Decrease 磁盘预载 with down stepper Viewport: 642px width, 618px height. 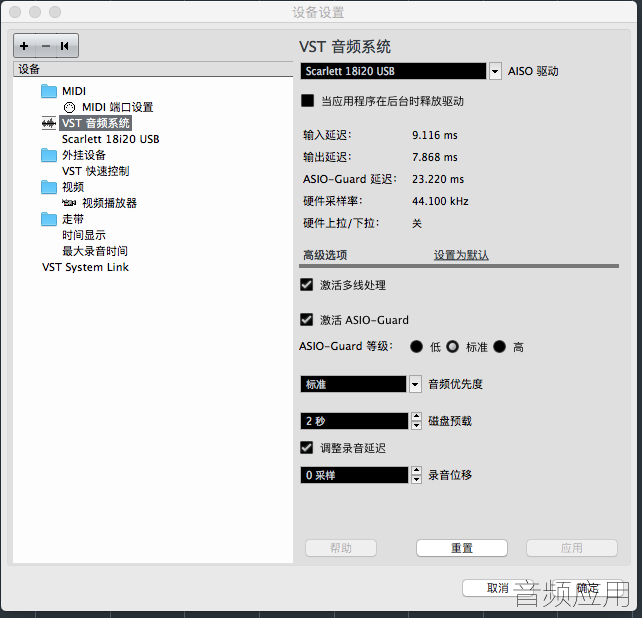416,425
